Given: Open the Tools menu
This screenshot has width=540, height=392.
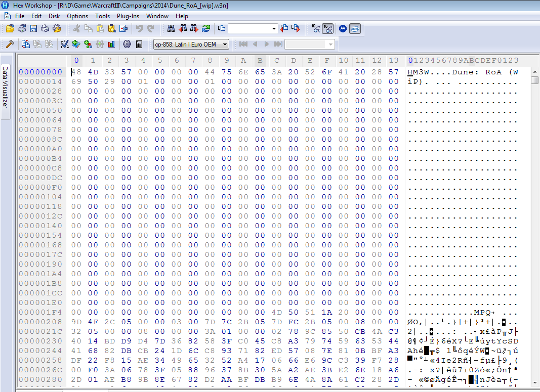Looking at the screenshot, I should pos(103,16).
